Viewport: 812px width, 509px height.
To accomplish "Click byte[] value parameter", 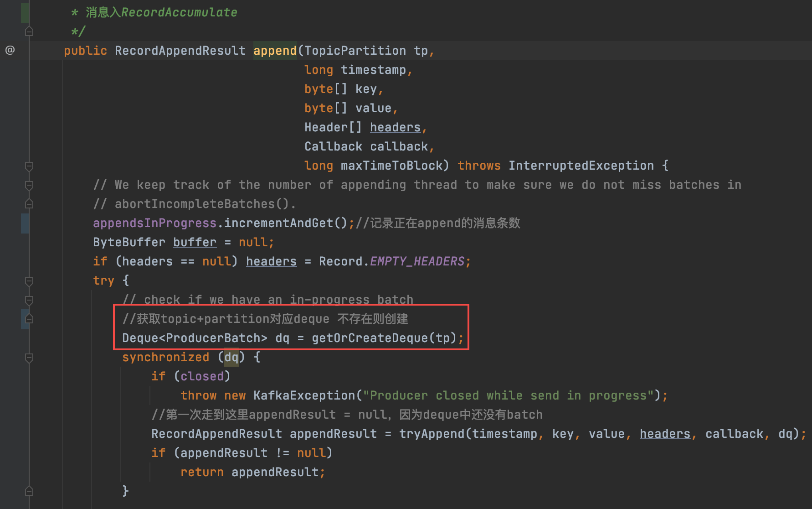I will [348, 108].
